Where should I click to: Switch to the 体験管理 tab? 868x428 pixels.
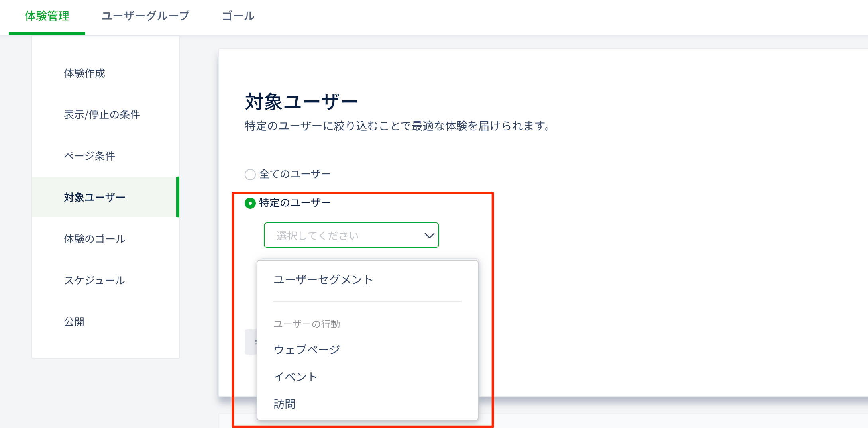click(x=47, y=16)
